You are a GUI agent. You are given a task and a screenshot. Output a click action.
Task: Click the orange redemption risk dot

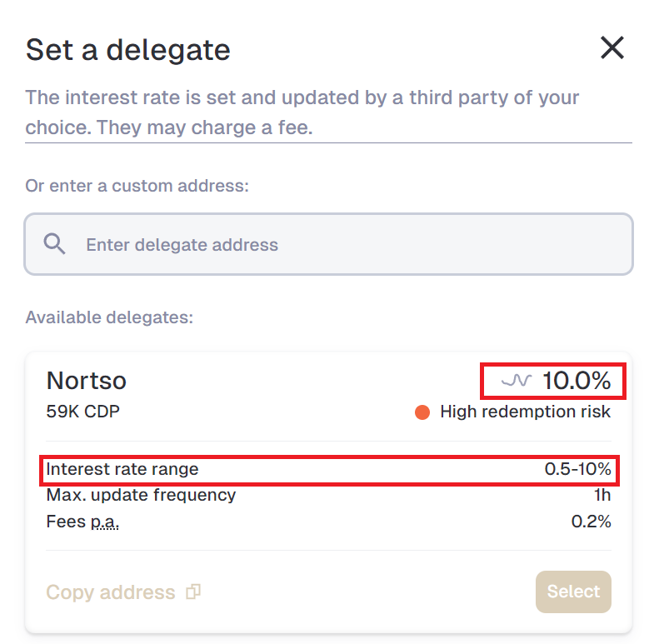422,412
